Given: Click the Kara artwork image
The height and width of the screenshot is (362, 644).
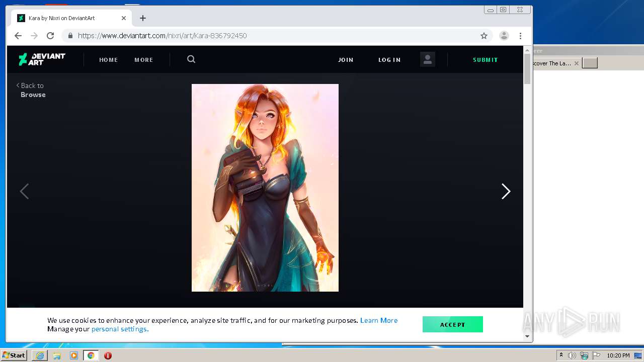Looking at the screenshot, I should pyautogui.click(x=265, y=188).
